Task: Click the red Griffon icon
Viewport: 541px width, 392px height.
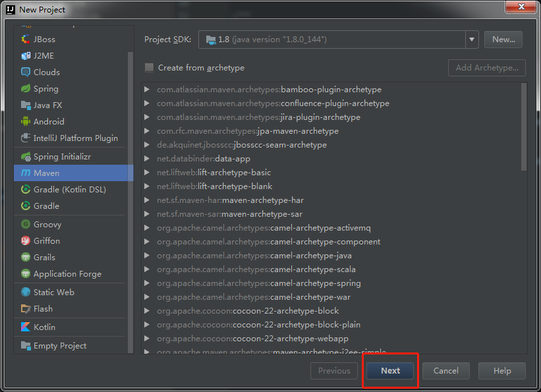Action: pyautogui.click(x=26, y=241)
